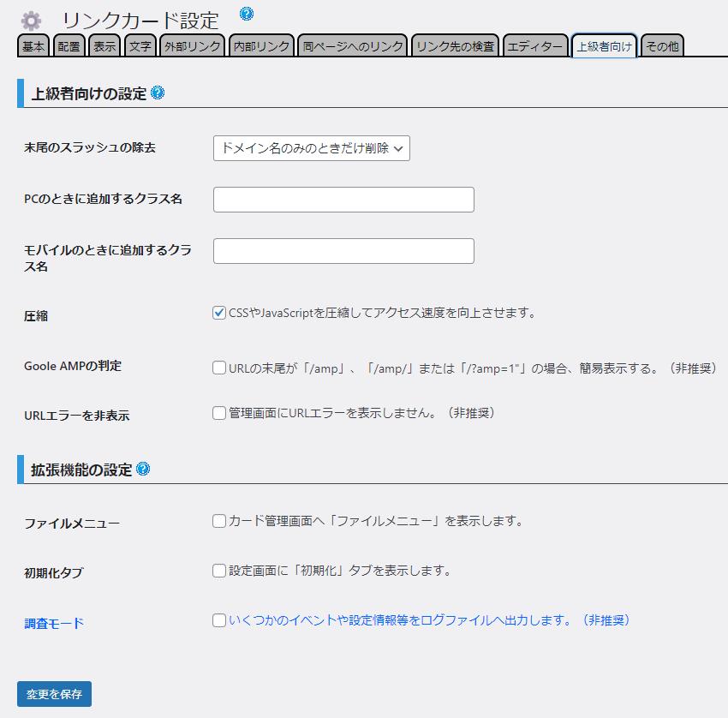Screen dimensions: 728x718
Task: Toggle the 初期化タブ display checkbox
Action: (x=219, y=571)
